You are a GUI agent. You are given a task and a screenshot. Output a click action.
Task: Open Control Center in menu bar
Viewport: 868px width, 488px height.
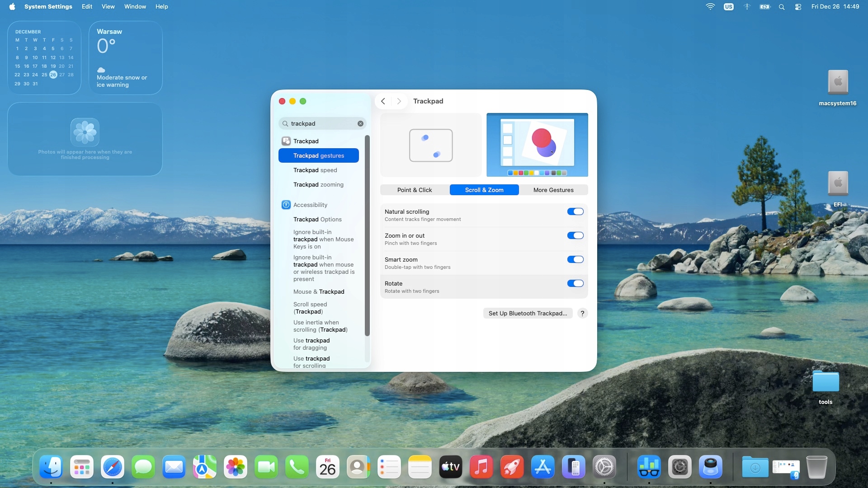click(798, 7)
